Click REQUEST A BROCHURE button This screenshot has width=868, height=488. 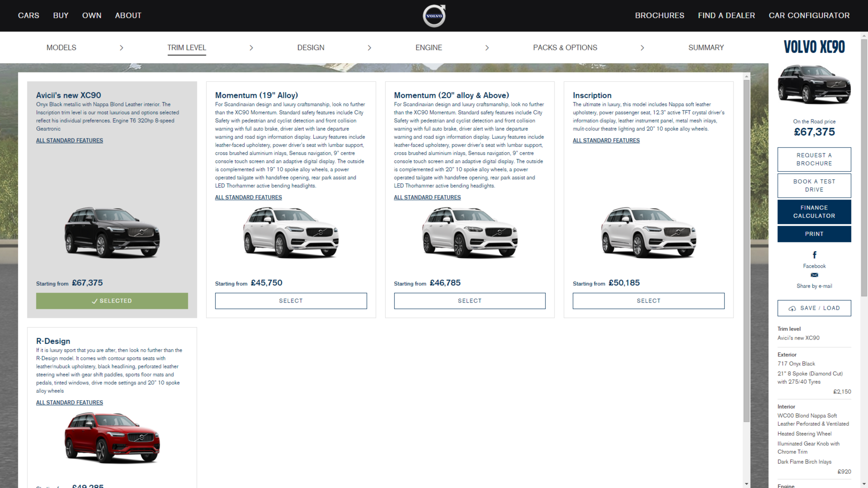pyautogui.click(x=814, y=159)
